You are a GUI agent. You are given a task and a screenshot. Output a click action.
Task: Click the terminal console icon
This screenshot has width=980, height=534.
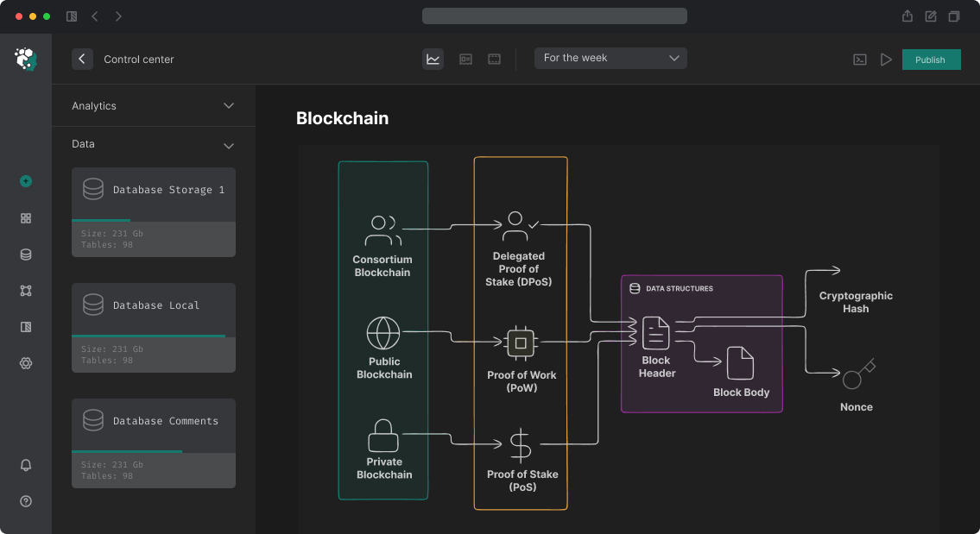tap(859, 60)
